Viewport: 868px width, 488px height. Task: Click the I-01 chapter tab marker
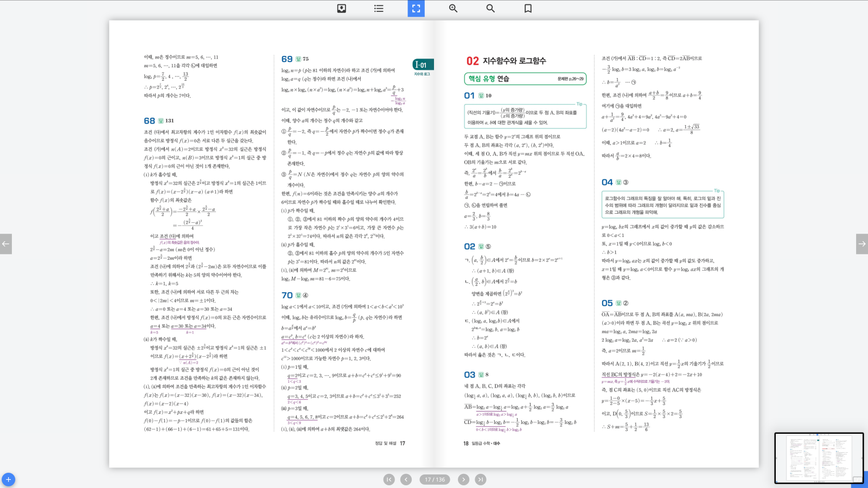pyautogui.click(x=423, y=65)
